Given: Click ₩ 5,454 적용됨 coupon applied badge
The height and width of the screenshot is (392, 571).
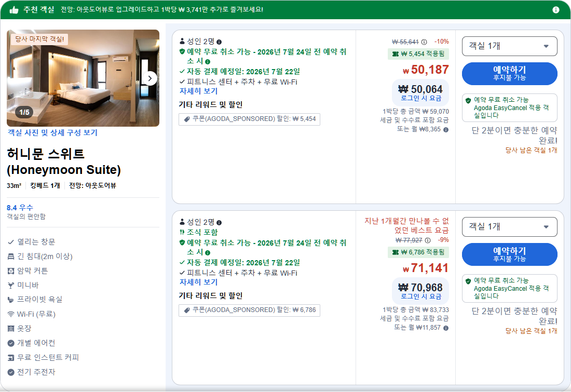Looking at the screenshot, I should pos(418,54).
